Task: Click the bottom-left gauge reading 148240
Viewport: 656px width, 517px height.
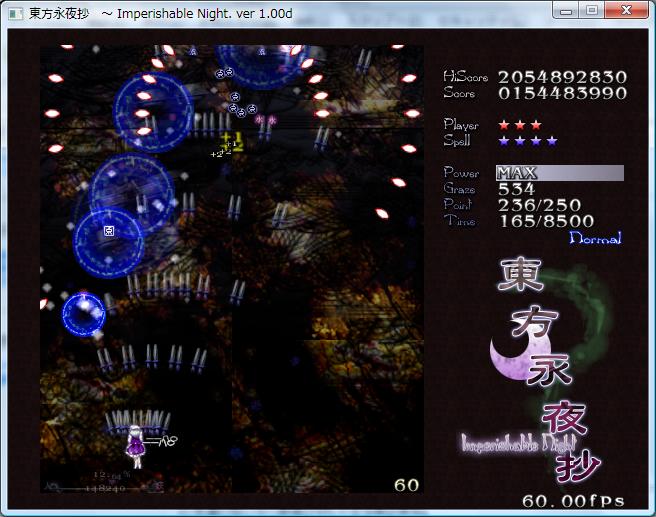Action: coord(105,488)
